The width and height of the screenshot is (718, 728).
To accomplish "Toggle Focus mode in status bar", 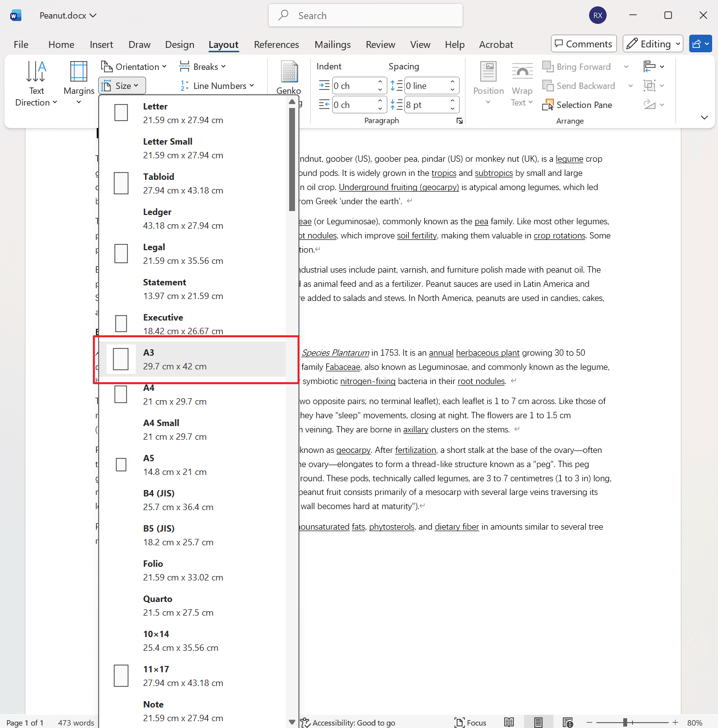I will tap(470, 722).
